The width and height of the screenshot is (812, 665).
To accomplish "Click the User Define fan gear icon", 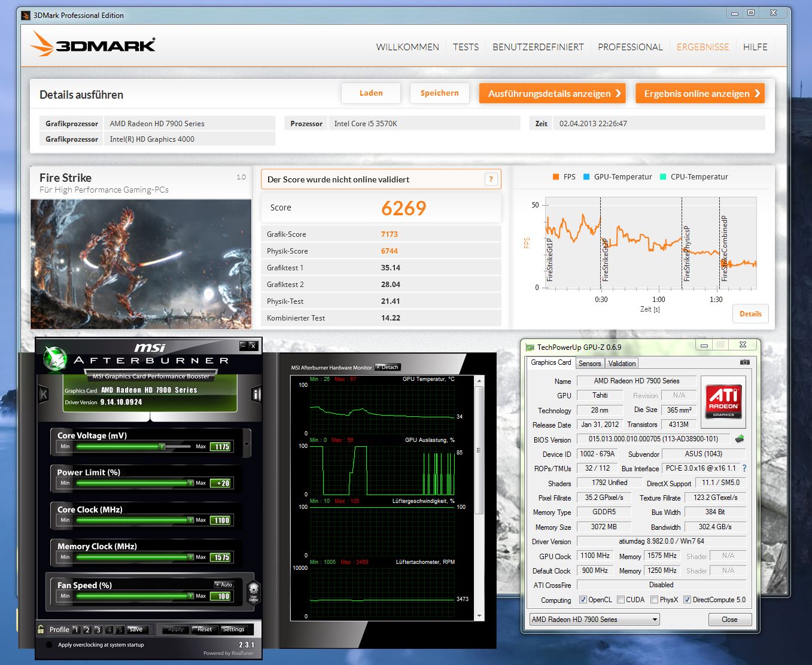I will 253,591.
